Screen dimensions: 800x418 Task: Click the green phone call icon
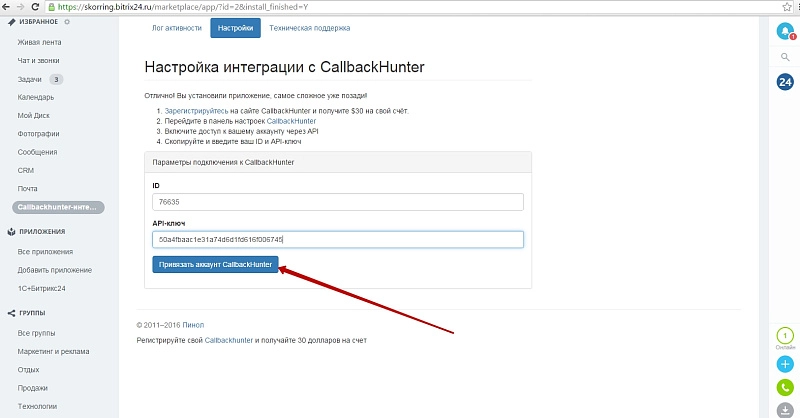point(785,387)
